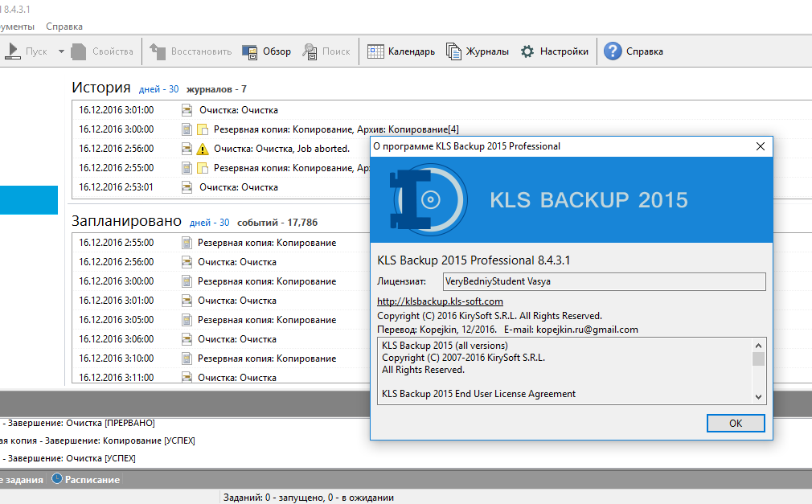Click the log line "Завершение: Очистка [УСПЕХ]"
The width and height of the screenshot is (812, 504).
coord(72,458)
